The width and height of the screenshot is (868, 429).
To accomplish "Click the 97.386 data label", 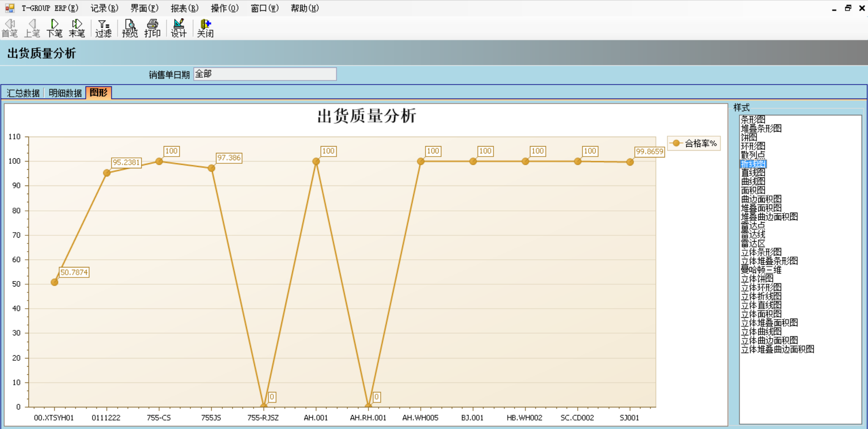I will tap(229, 158).
